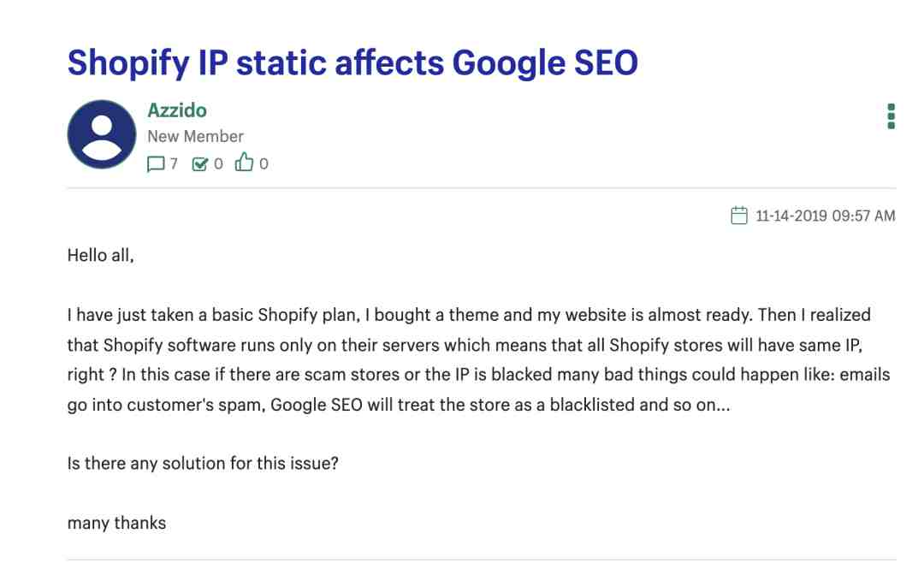Viewport: 924px width, 569px height.
Task: Click the post count number 7
Action: [174, 163]
